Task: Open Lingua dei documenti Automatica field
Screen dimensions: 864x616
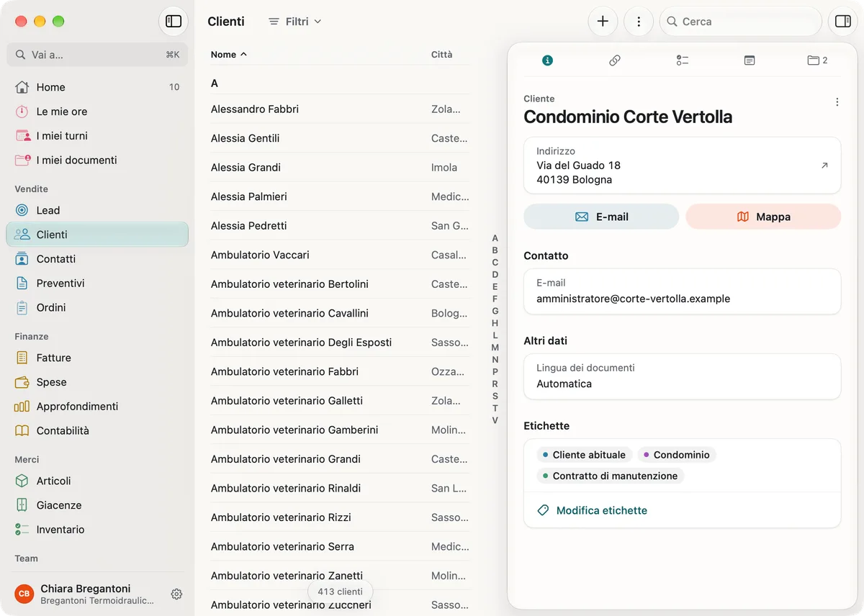Action: click(x=683, y=376)
